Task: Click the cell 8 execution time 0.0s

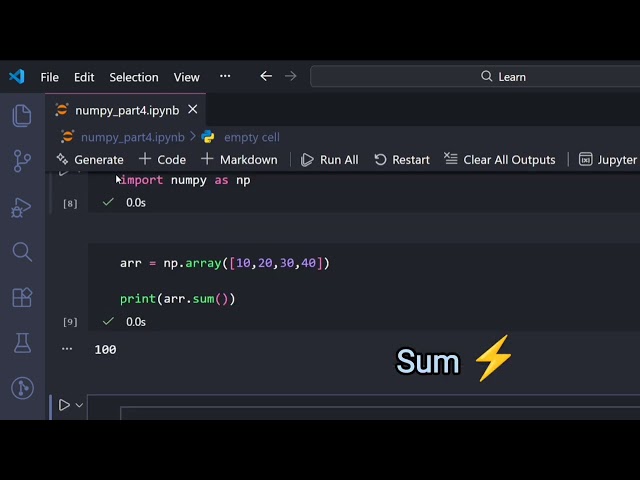Action: point(136,203)
